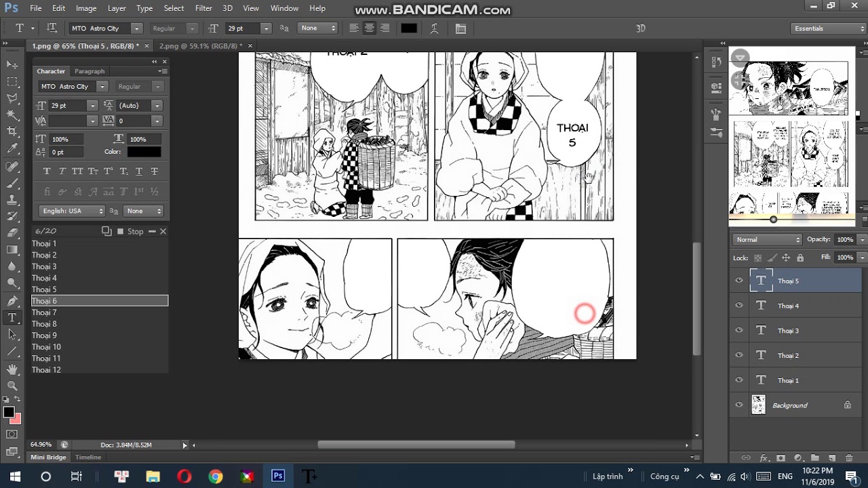Select the Crop tool
The height and width of the screenshot is (488, 868).
coord(12,131)
